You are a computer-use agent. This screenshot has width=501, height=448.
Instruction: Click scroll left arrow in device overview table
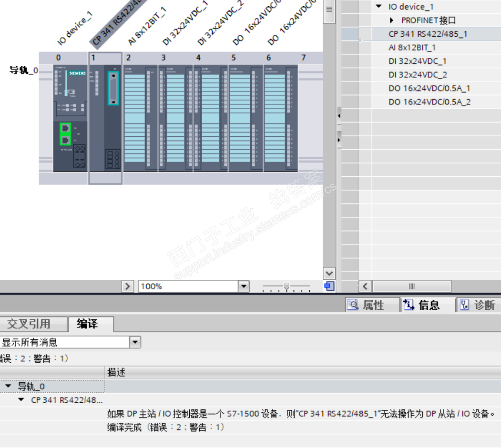365,286
